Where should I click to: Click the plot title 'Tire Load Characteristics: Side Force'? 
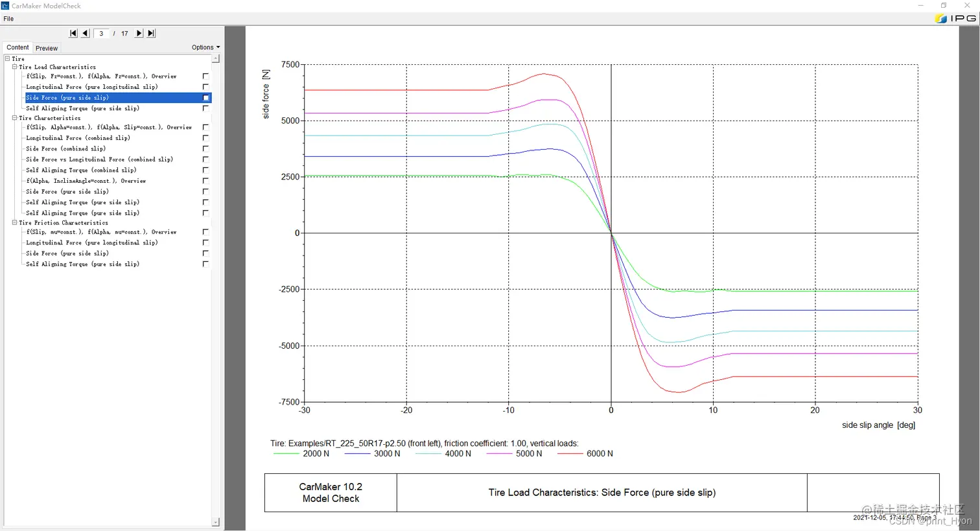[x=602, y=493]
